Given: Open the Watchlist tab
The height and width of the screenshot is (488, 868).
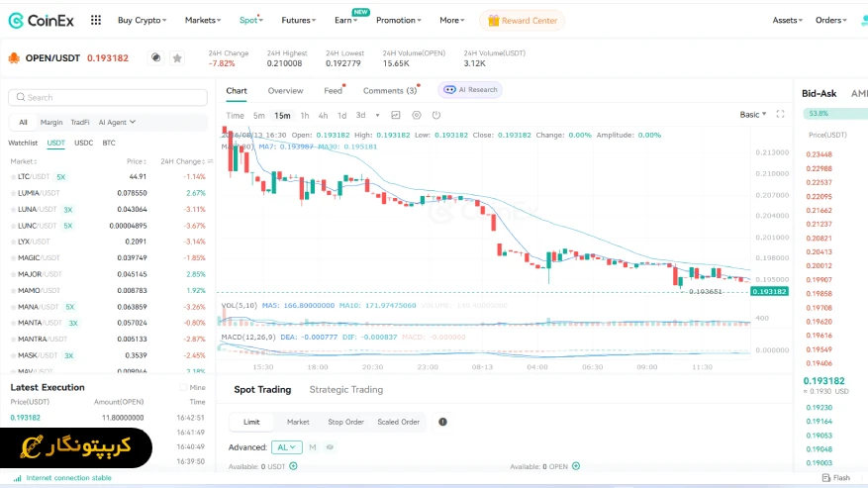Looking at the screenshot, I should (23, 143).
